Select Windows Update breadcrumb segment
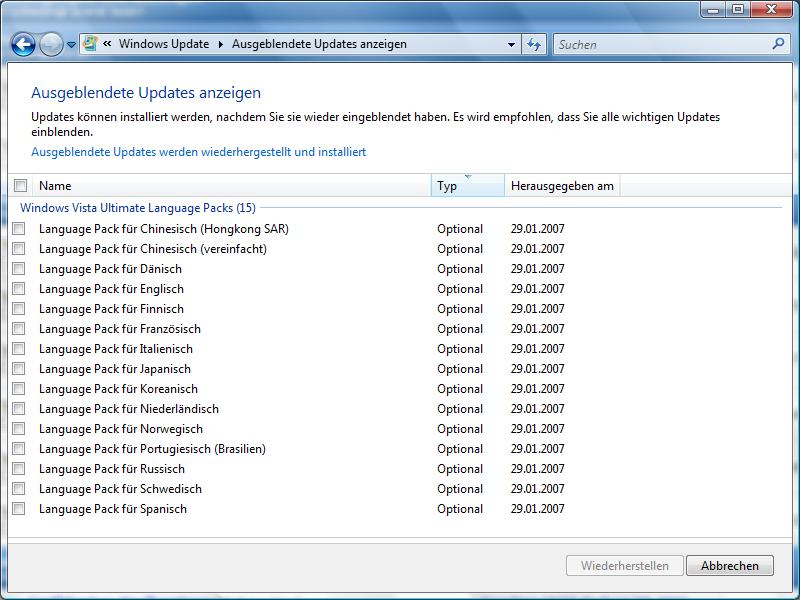This screenshot has width=800, height=600. tap(164, 44)
